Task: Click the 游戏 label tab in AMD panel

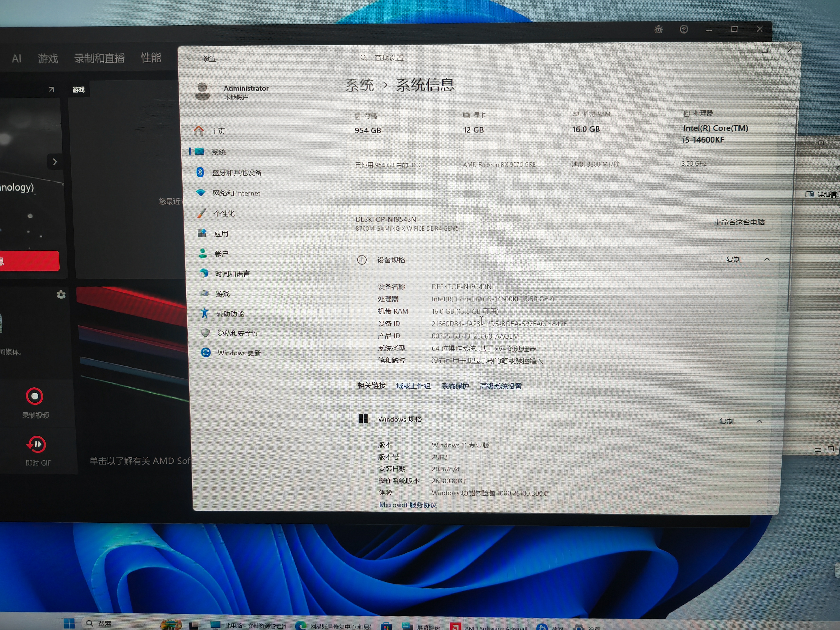Action: pyautogui.click(x=79, y=90)
